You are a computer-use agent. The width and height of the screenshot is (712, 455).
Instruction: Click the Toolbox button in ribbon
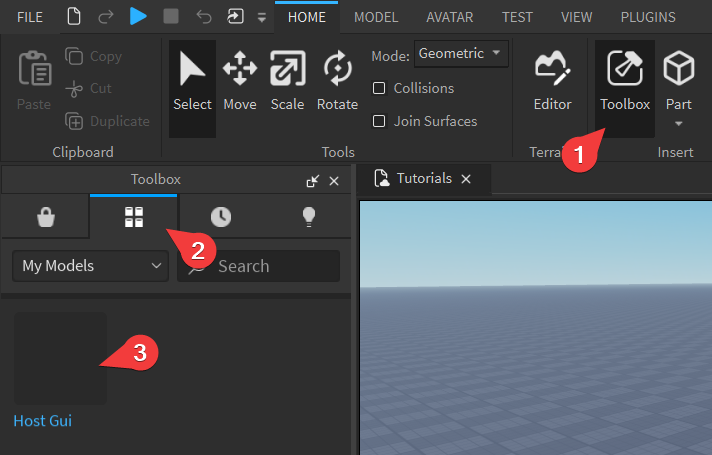(625, 82)
